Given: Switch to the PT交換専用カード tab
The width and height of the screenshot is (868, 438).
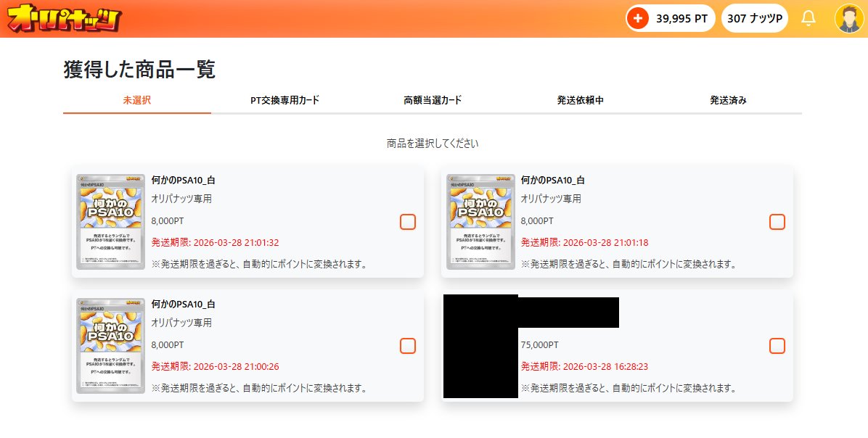Looking at the screenshot, I should point(284,100).
